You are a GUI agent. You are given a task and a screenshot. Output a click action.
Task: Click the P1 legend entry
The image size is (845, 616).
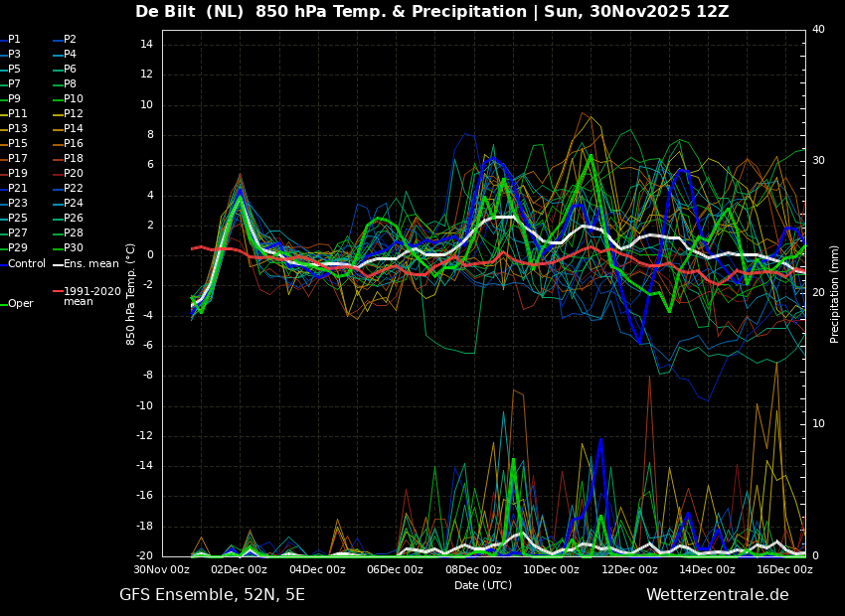(x=14, y=40)
